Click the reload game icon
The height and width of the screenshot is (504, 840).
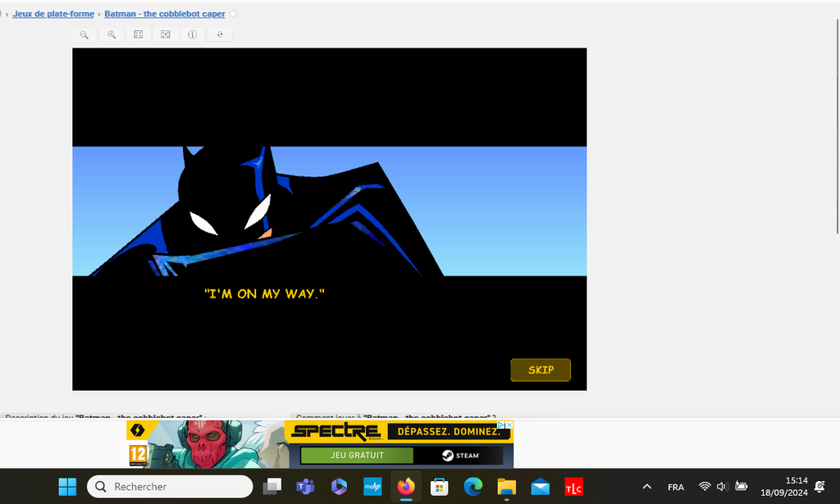220,34
